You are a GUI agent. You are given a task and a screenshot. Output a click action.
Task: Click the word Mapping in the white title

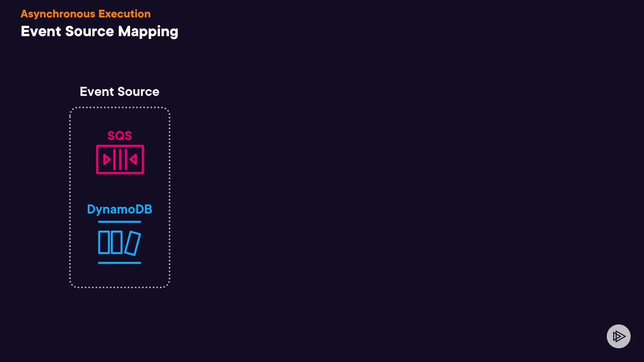[148, 32]
